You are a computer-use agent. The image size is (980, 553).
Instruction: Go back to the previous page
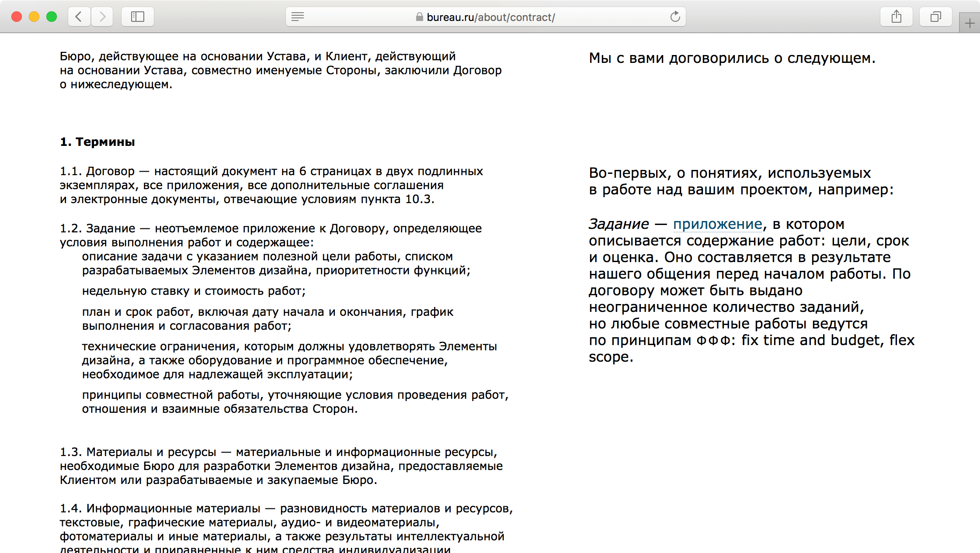tap(79, 17)
